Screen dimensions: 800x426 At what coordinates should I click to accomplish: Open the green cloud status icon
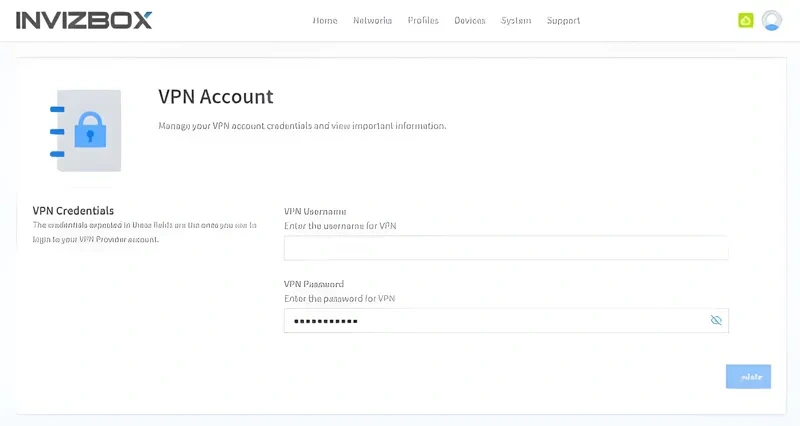pyautogui.click(x=745, y=20)
